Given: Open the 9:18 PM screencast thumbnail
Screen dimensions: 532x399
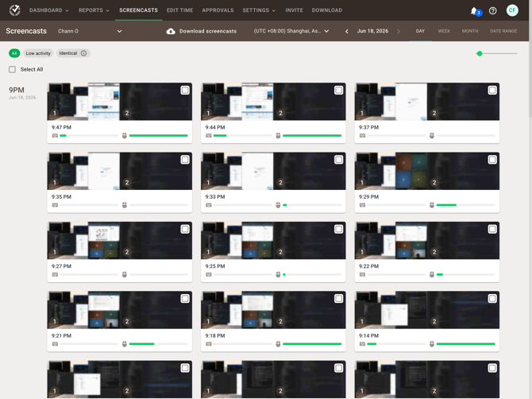Looking at the screenshot, I should click(x=273, y=310).
